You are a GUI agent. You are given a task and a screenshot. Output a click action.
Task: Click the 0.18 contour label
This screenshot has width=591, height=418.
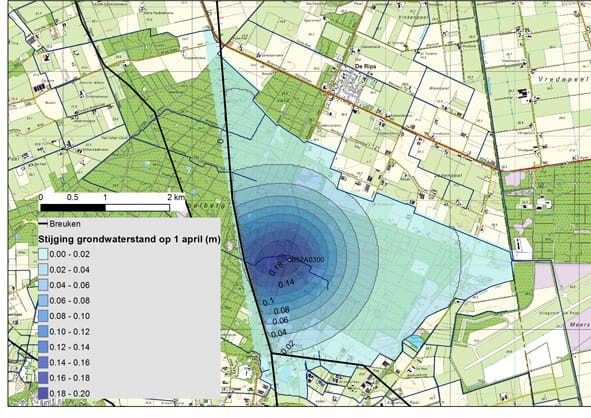tap(276, 269)
